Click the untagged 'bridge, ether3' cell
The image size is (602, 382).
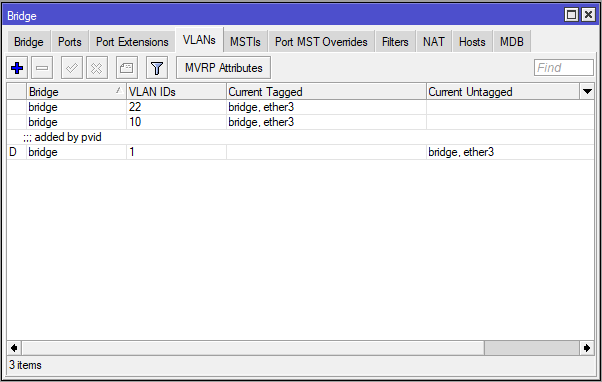point(510,152)
